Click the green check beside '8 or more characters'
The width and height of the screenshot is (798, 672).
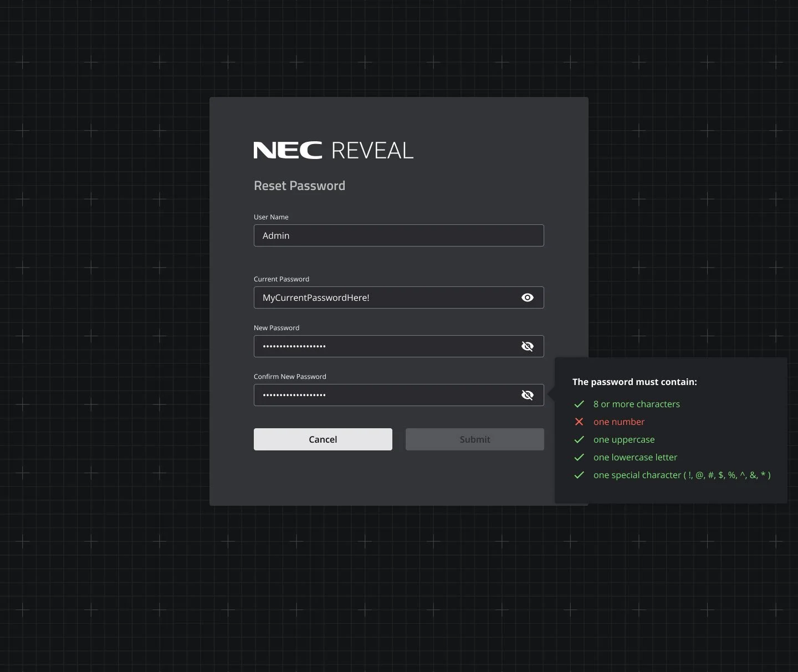[x=579, y=404]
